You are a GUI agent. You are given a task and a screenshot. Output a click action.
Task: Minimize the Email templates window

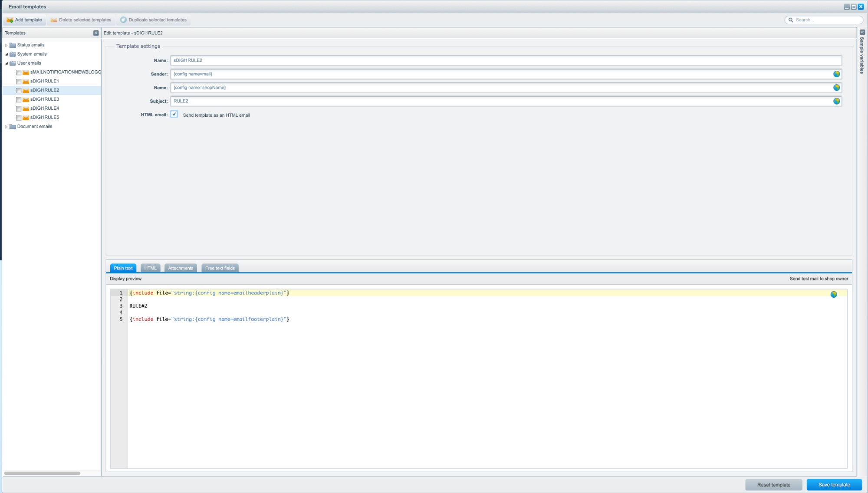pos(846,7)
